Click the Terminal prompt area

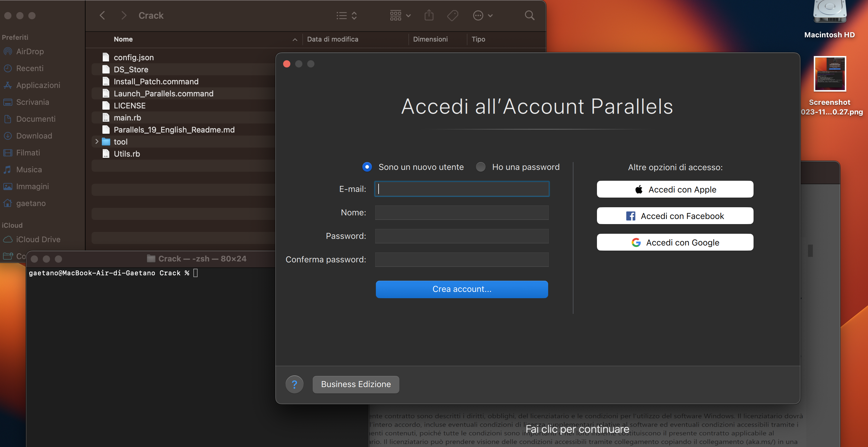click(x=113, y=273)
